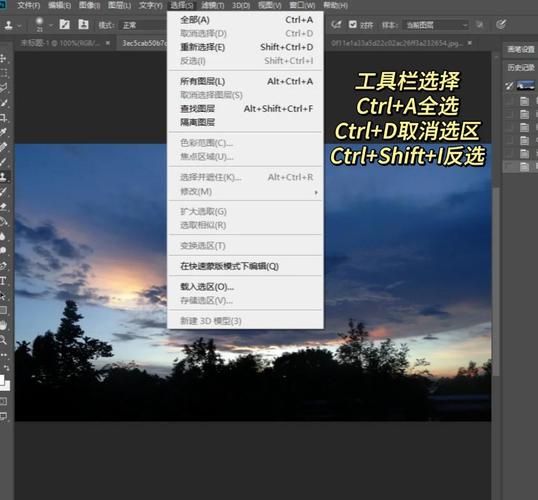538x500 pixels.
Task: Choose 查找图层 menu item
Action: pos(246,109)
